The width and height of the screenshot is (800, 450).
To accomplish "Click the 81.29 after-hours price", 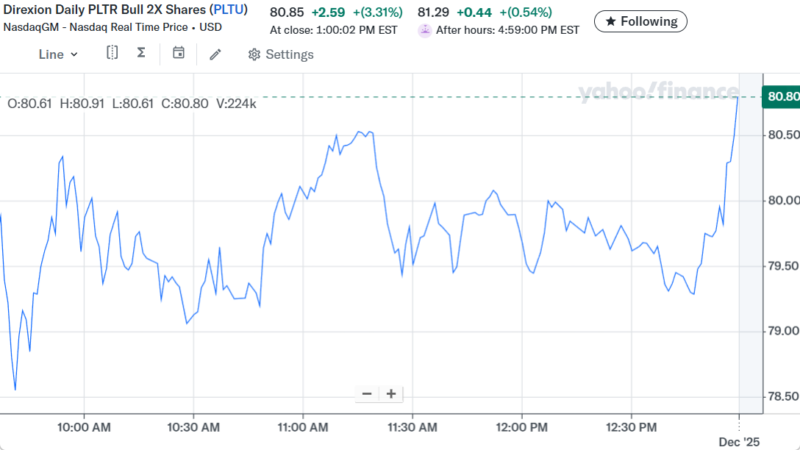I will [x=434, y=12].
